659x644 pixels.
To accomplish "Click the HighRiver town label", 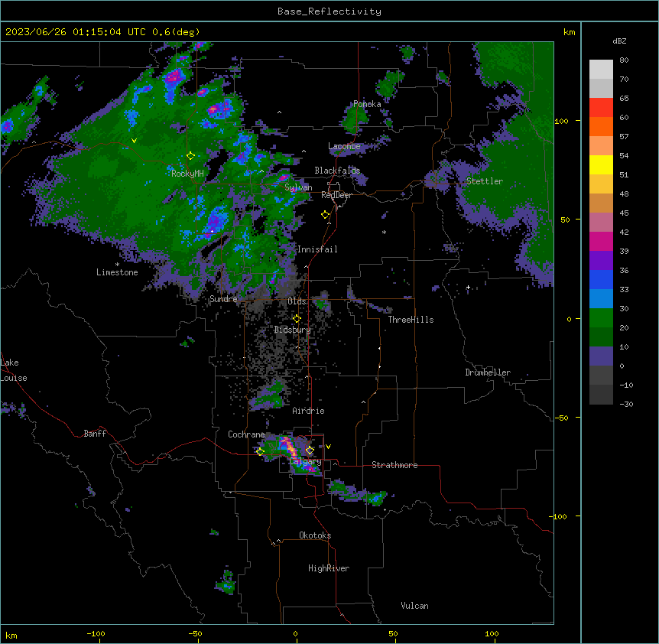I will coord(329,568).
